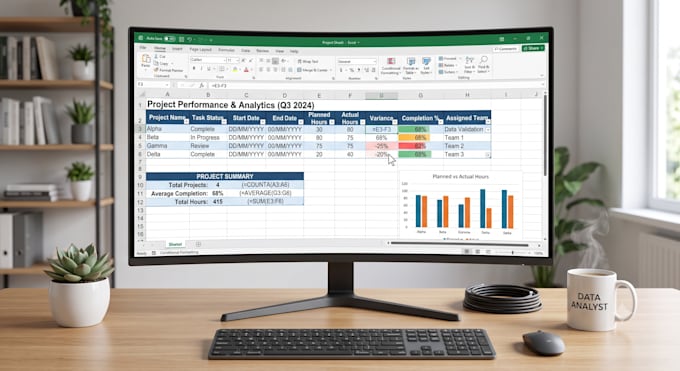Click the red font color icon
This screenshot has width=680, height=371.
coord(246,69)
